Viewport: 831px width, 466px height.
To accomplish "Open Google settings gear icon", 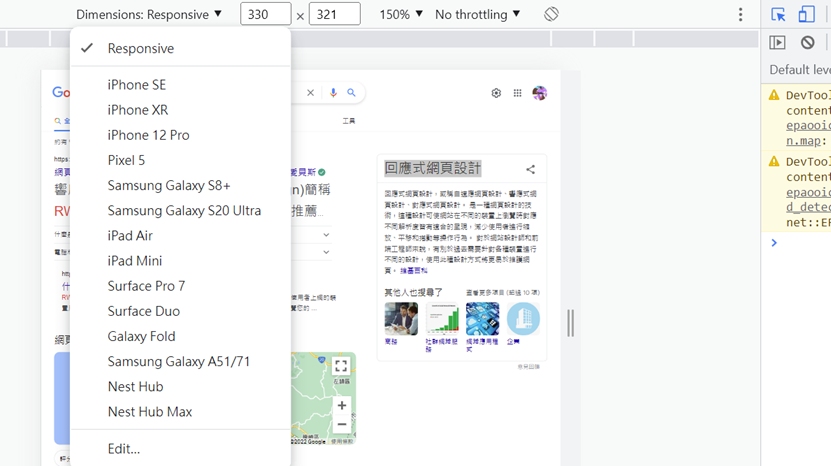I will [496, 93].
